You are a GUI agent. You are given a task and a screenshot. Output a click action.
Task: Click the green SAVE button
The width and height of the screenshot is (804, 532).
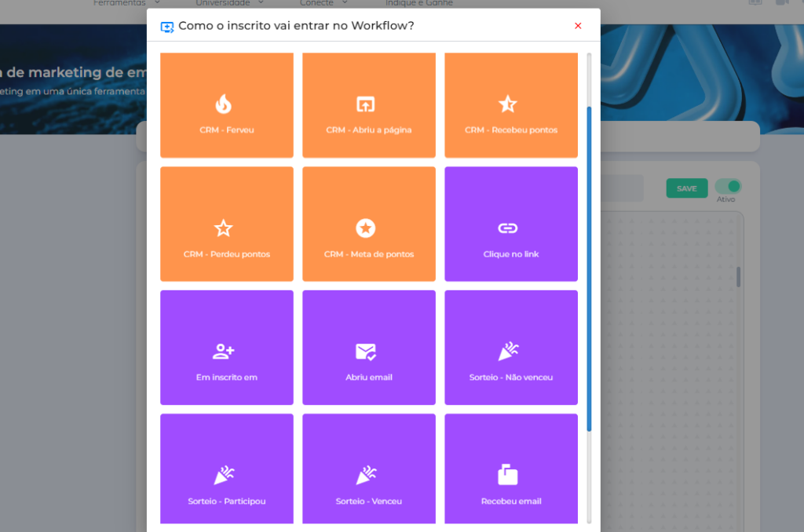click(686, 188)
